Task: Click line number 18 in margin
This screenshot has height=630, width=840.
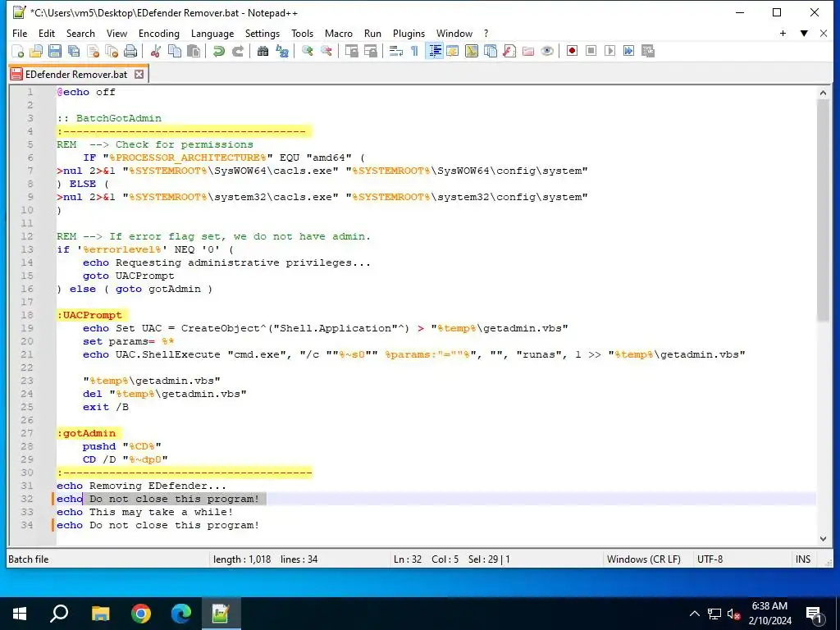Action: coord(27,315)
